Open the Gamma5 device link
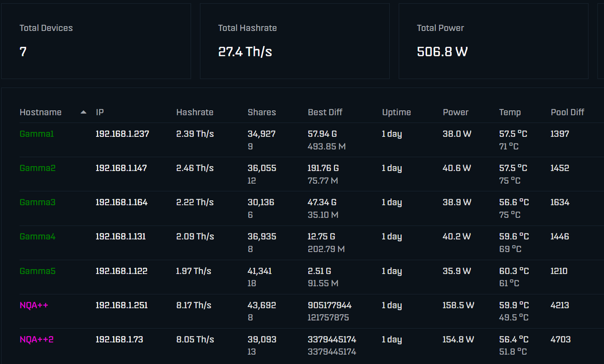This screenshot has width=604, height=364. pos(38,271)
